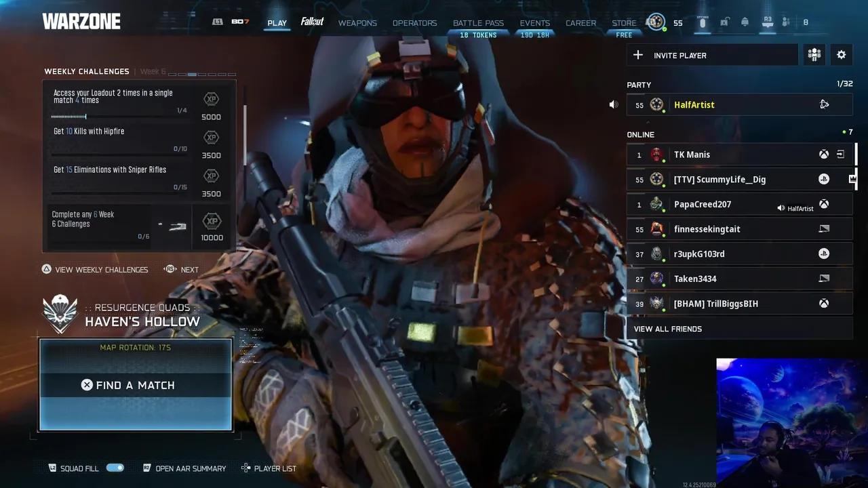
Task: Click the 18 Tokens label under Battle Pass
Action: coord(478,35)
